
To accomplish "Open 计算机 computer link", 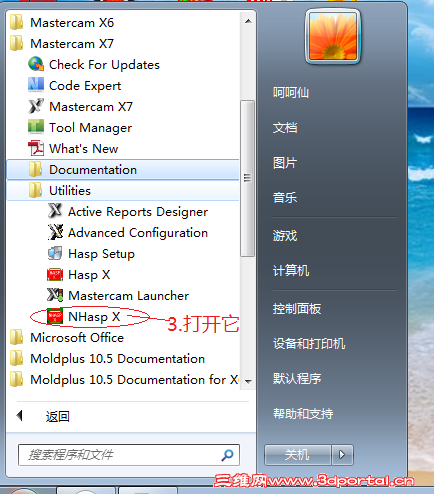I will pyautogui.click(x=291, y=270).
